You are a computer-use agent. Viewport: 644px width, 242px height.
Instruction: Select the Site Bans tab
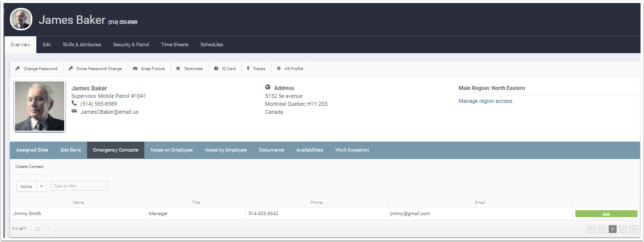click(x=71, y=150)
